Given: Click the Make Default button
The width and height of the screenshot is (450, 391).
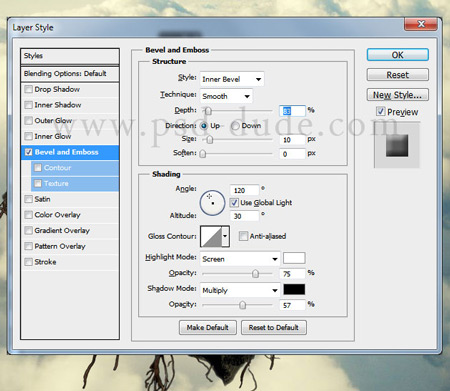Looking at the screenshot, I should point(208,328).
